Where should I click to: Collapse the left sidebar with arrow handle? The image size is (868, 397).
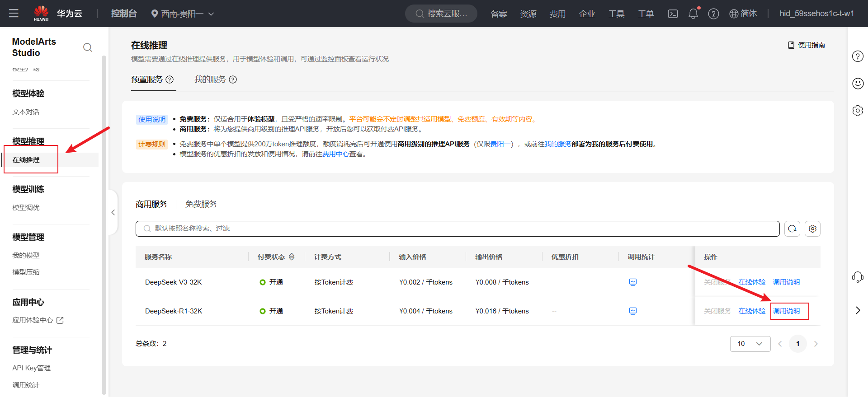(113, 213)
